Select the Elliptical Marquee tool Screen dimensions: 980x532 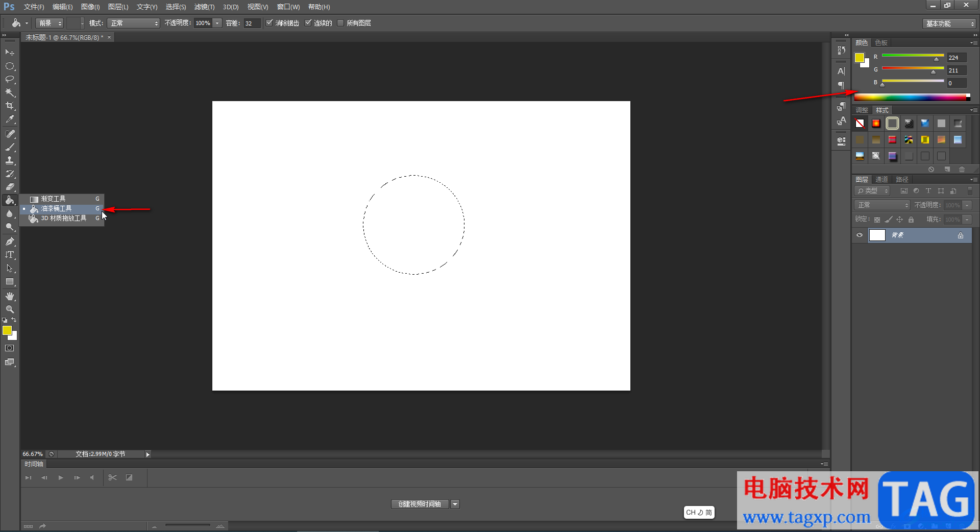10,66
